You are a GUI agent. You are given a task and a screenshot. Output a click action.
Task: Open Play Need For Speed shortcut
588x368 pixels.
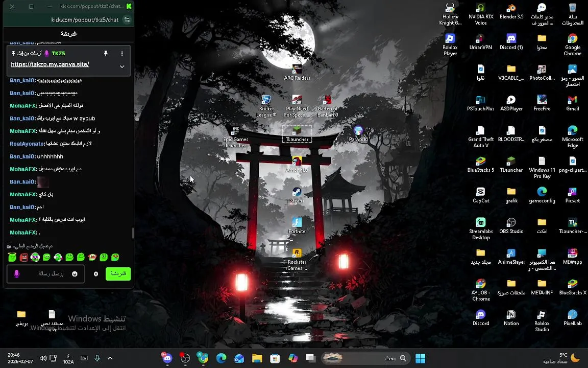[x=297, y=106]
